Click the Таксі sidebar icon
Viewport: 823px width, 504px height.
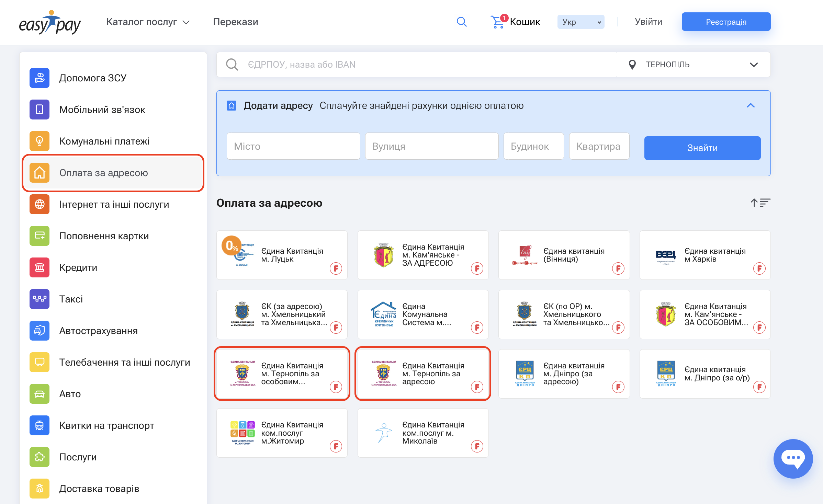pos(40,299)
